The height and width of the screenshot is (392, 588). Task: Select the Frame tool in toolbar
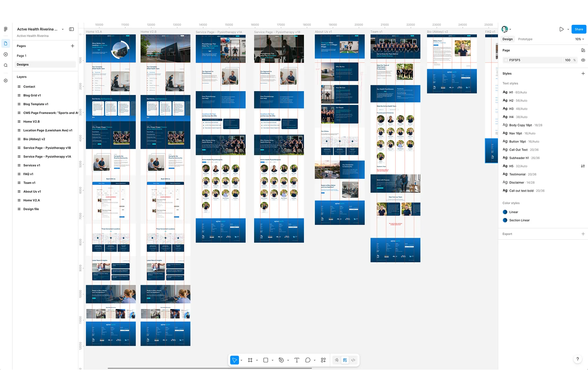tap(250, 360)
